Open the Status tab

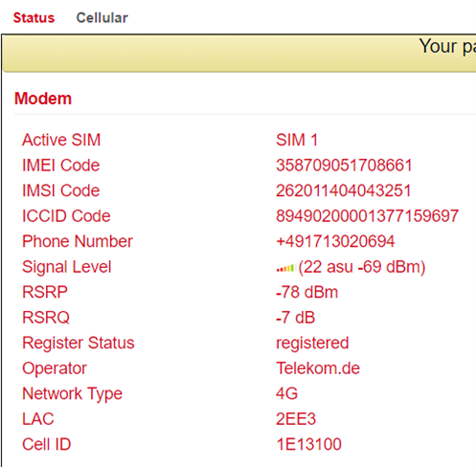(34, 18)
